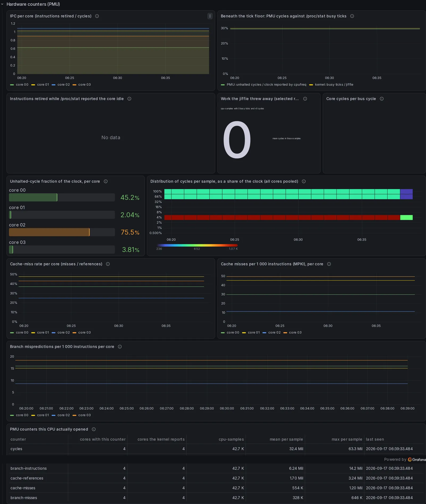Show info for Instructions retired while idle panel
This screenshot has width=426, height=504.
pos(129,99)
